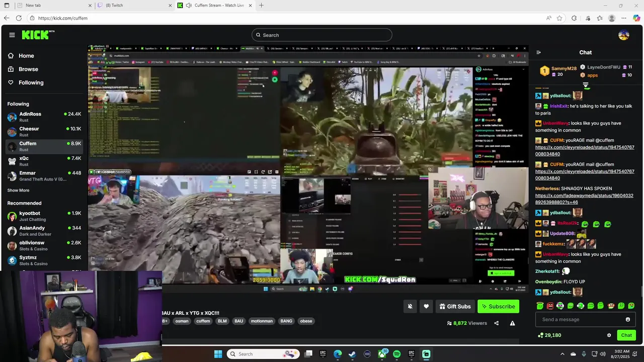Toggle stream notifications bell button
This screenshot has height=362, width=644.
click(410, 306)
